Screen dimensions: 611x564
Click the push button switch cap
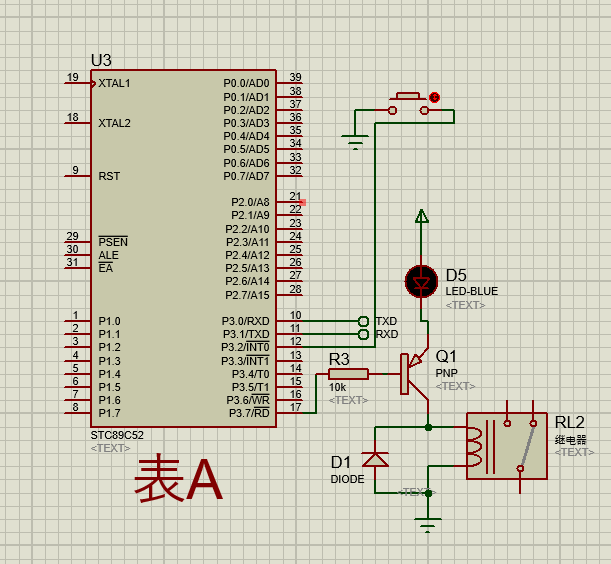(x=408, y=96)
